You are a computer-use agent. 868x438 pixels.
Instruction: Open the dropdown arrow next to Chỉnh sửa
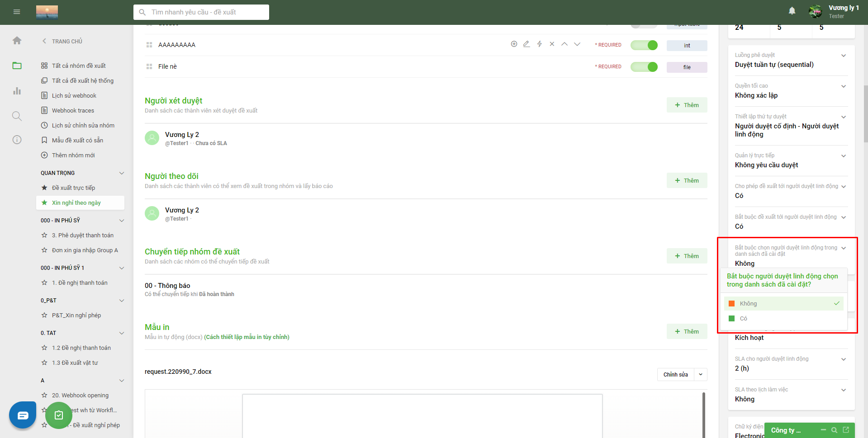coord(701,374)
